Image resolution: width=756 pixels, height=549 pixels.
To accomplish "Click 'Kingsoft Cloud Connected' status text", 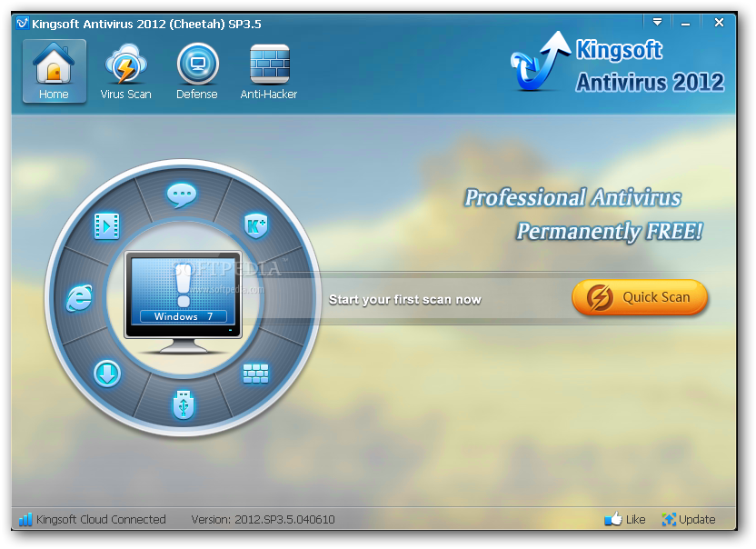I will 101,520.
